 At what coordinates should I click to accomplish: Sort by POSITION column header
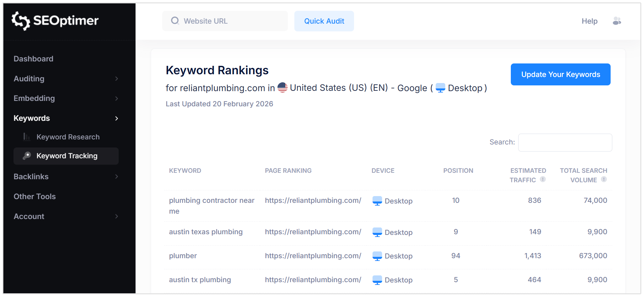[458, 170]
